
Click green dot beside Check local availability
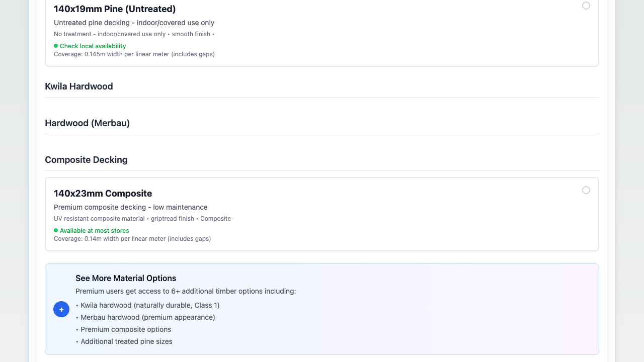[x=56, y=46]
